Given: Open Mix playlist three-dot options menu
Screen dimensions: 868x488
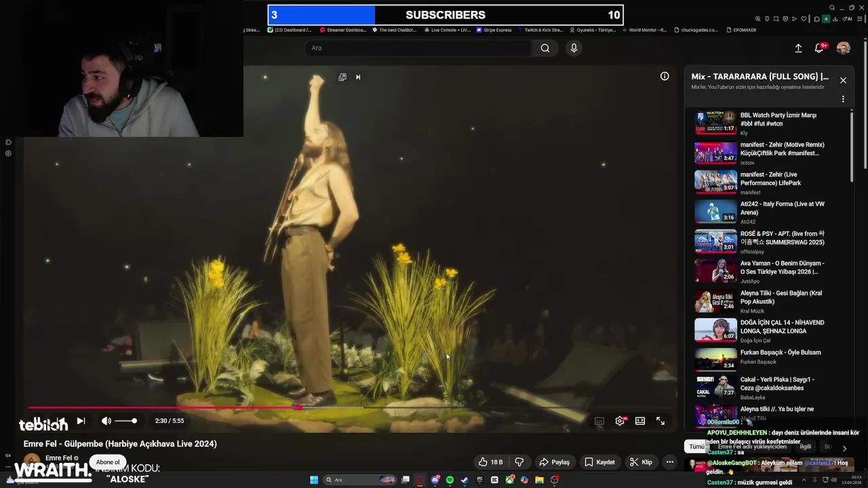Looking at the screenshot, I should point(843,99).
